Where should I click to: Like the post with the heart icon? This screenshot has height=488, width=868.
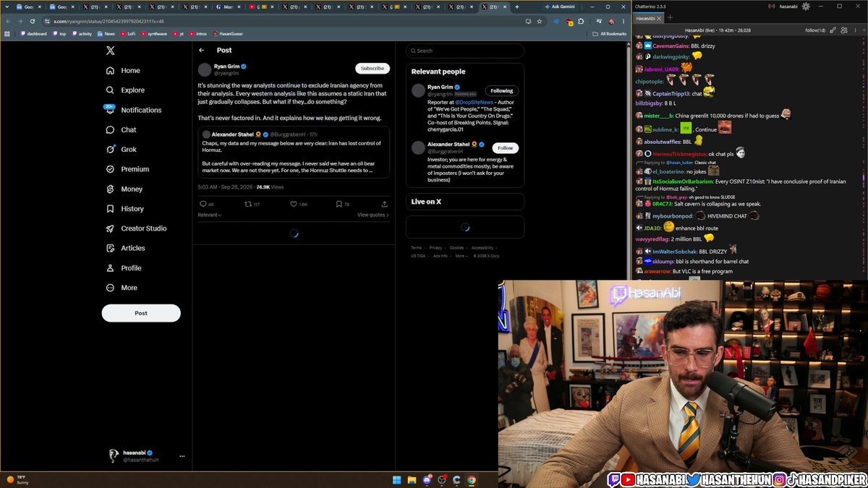tap(294, 205)
